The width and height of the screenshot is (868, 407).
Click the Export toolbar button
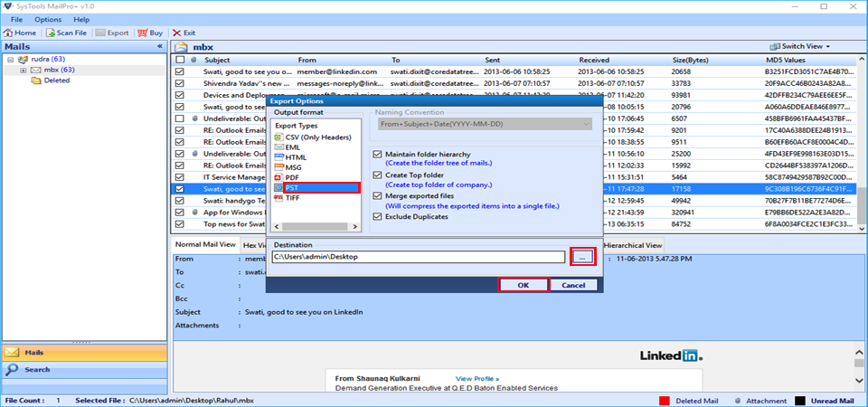tap(112, 33)
